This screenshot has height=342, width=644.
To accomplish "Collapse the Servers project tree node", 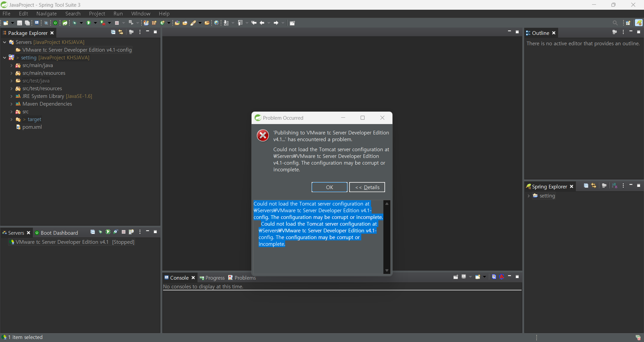I will tap(5, 42).
